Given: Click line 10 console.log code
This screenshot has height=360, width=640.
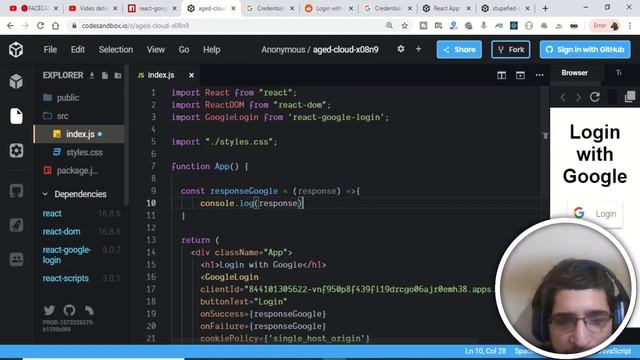Looking at the screenshot, I should (x=251, y=203).
